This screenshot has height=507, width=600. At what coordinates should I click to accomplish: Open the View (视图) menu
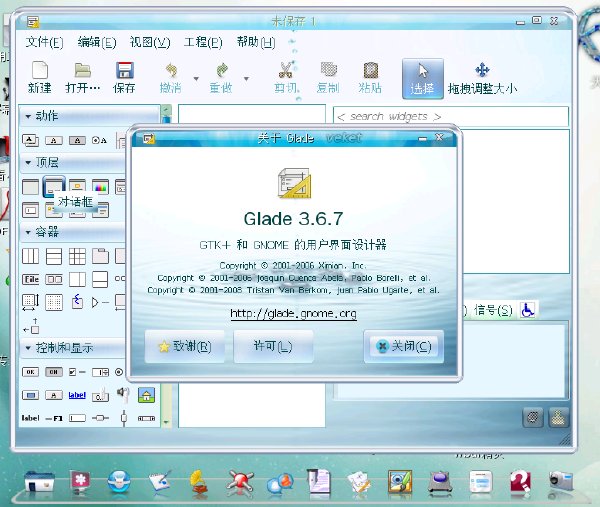(150, 42)
